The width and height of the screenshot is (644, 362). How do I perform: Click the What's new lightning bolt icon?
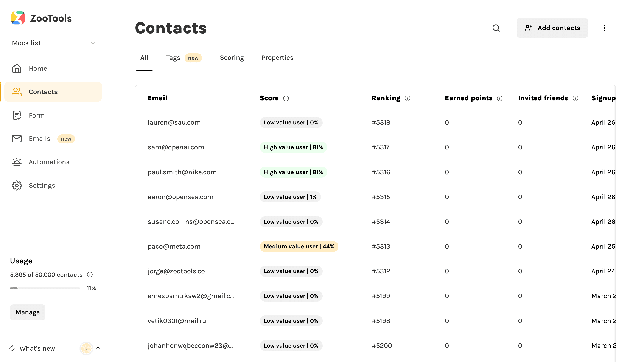(x=12, y=348)
